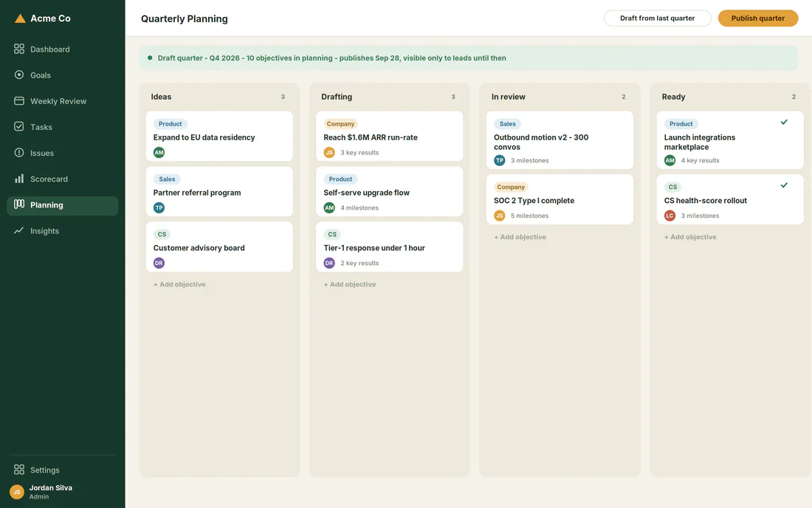Click LC avatar on CS health-score rollout
Image resolution: width=812 pixels, height=508 pixels.
point(670,216)
